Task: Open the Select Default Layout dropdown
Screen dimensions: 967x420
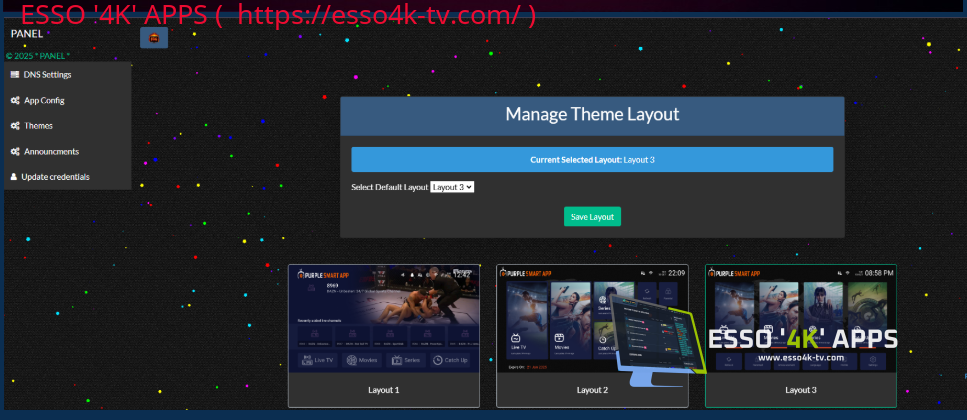Action: click(452, 187)
